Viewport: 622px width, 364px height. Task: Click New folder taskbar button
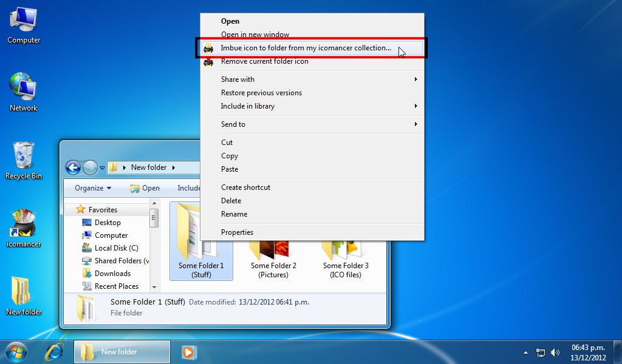(x=121, y=352)
